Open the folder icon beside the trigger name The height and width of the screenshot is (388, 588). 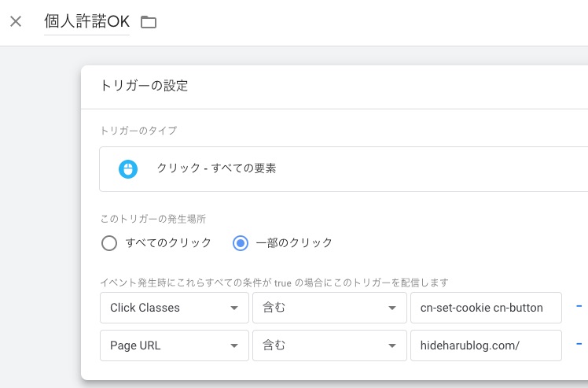tap(149, 22)
